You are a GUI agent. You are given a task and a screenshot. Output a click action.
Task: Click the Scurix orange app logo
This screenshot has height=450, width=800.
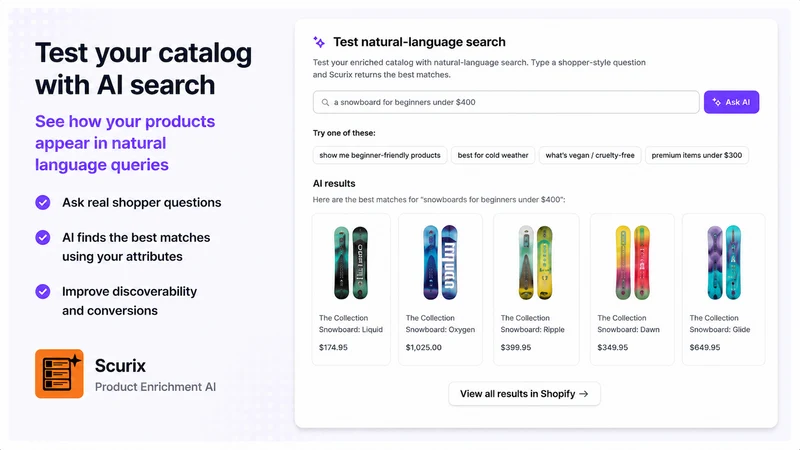pos(59,373)
